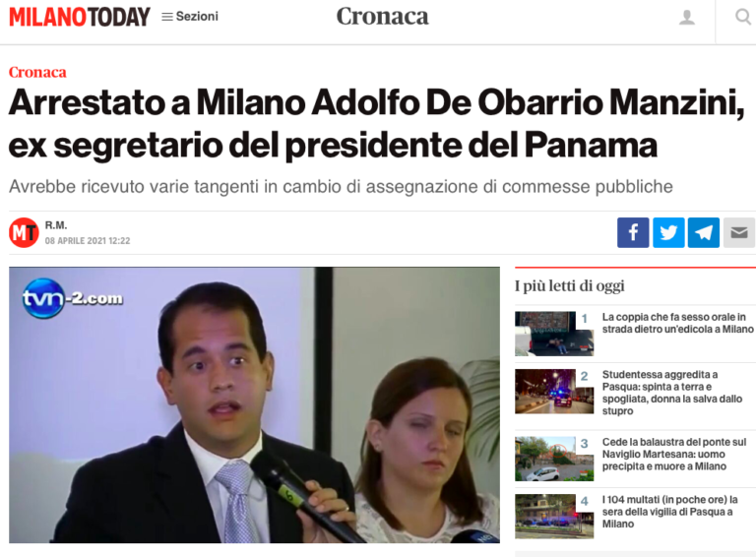This screenshot has height=557, width=756.
Task: Open the Cronaca section heading in header
Action: point(382,17)
